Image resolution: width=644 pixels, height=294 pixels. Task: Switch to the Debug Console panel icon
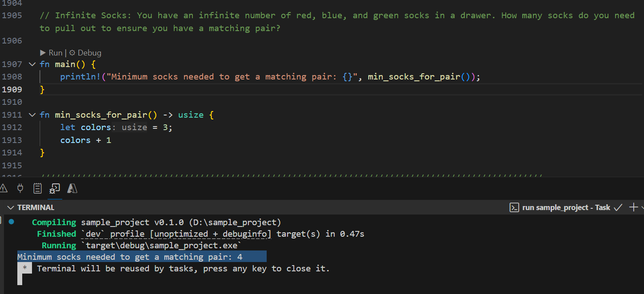(x=55, y=189)
